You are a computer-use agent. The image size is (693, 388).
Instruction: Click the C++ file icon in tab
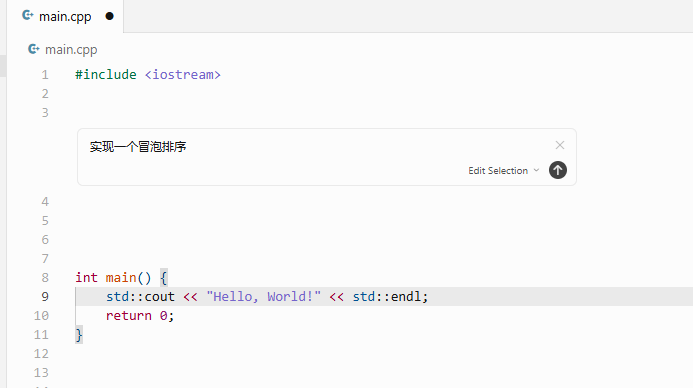pyautogui.click(x=28, y=16)
